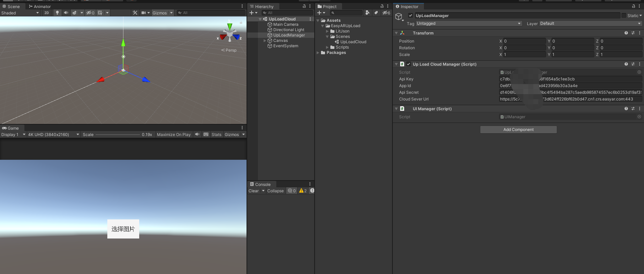
Task: Toggle Stats overlay in Game view
Action: pyautogui.click(x=216, y=134)
